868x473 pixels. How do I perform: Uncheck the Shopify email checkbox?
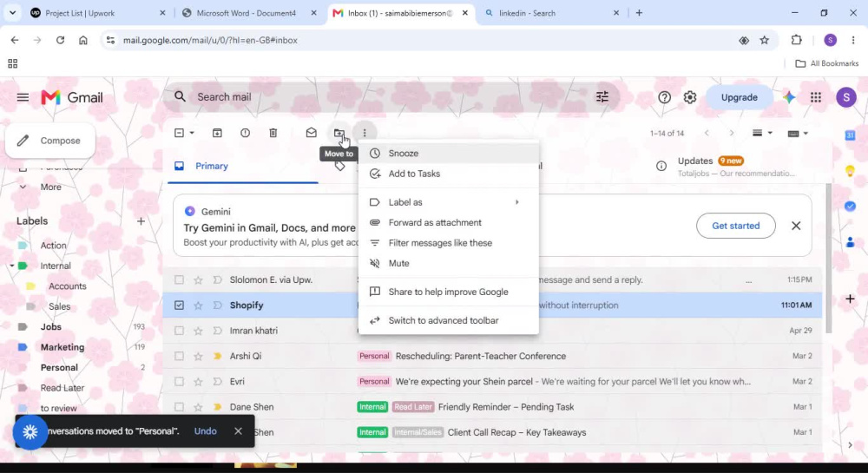point(179,305)
